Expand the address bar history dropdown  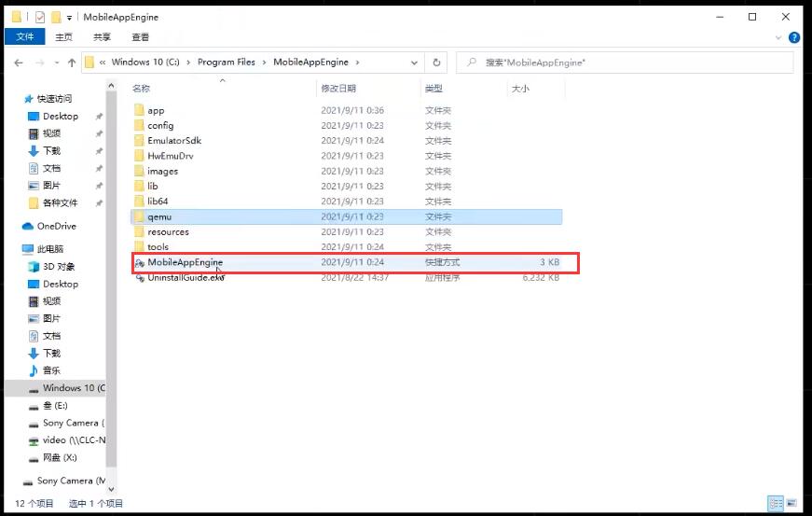click(x=415, y=63)
